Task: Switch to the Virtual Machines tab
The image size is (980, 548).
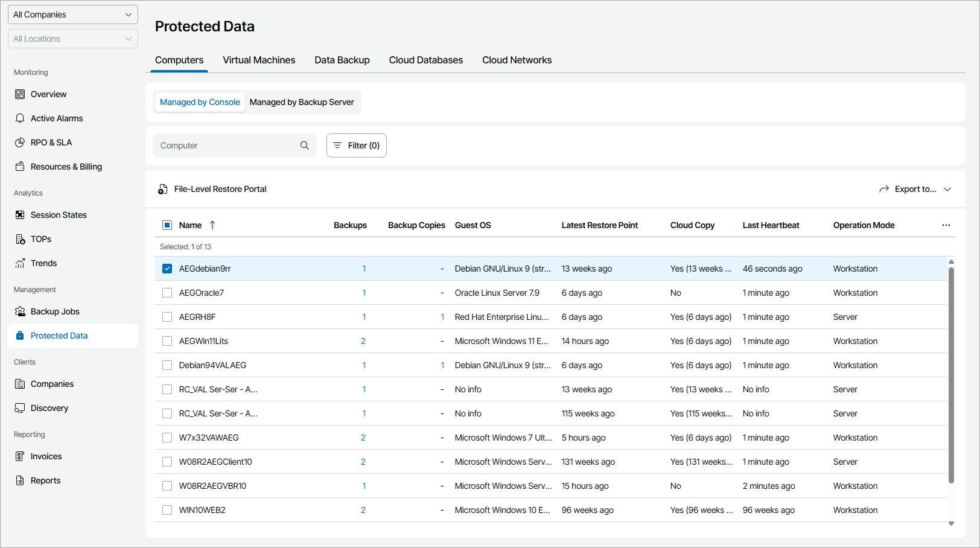Action: (x=259, y=60)
